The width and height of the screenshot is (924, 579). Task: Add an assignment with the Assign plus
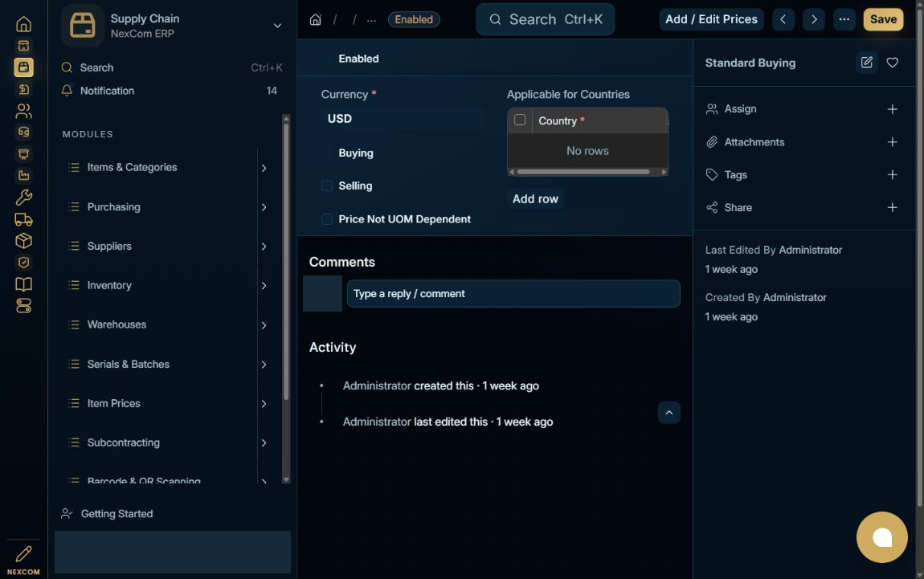click(892, 109)
